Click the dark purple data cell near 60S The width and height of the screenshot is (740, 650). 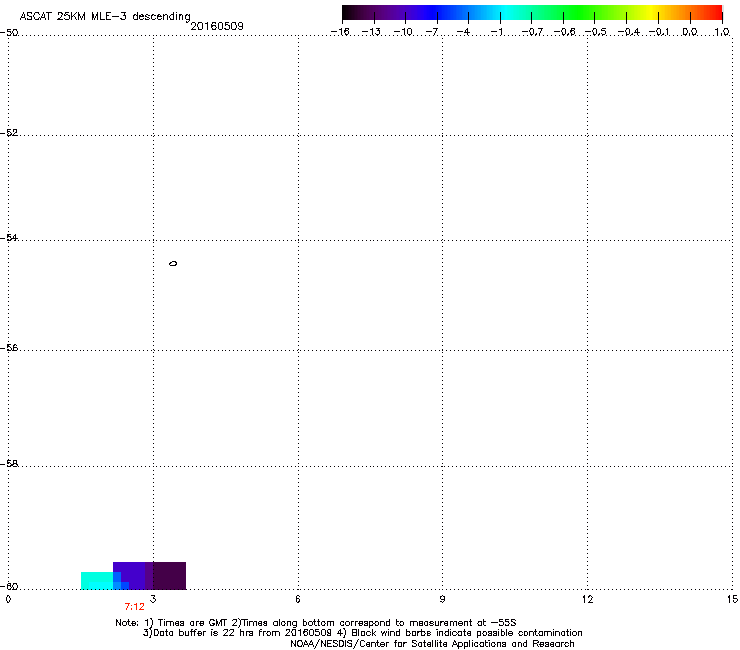(x=169, y=576)
